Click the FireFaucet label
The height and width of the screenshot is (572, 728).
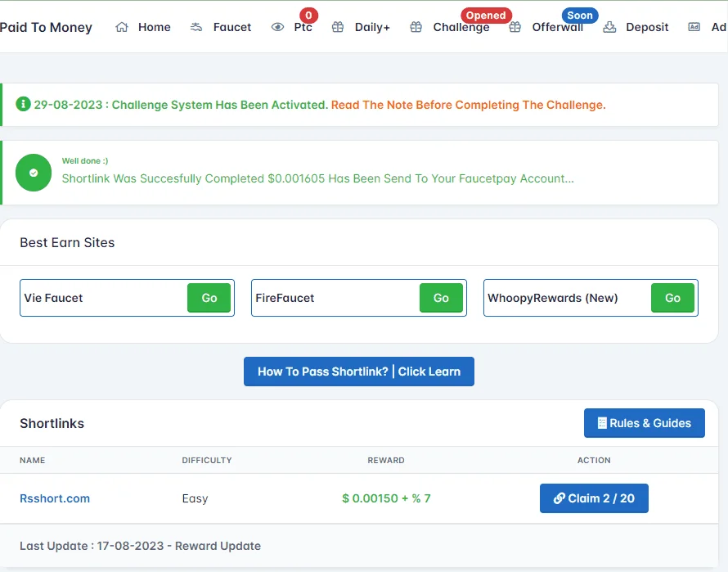(285, 298)
